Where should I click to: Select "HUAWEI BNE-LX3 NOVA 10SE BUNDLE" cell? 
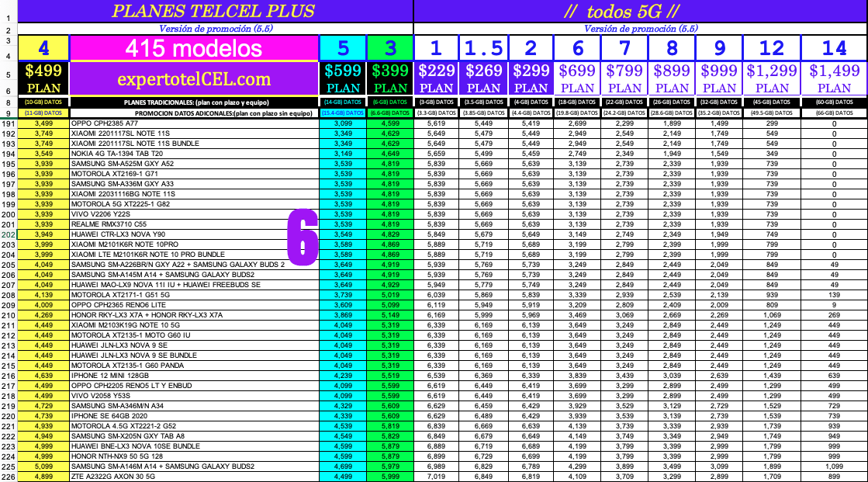tap(194, 446)
